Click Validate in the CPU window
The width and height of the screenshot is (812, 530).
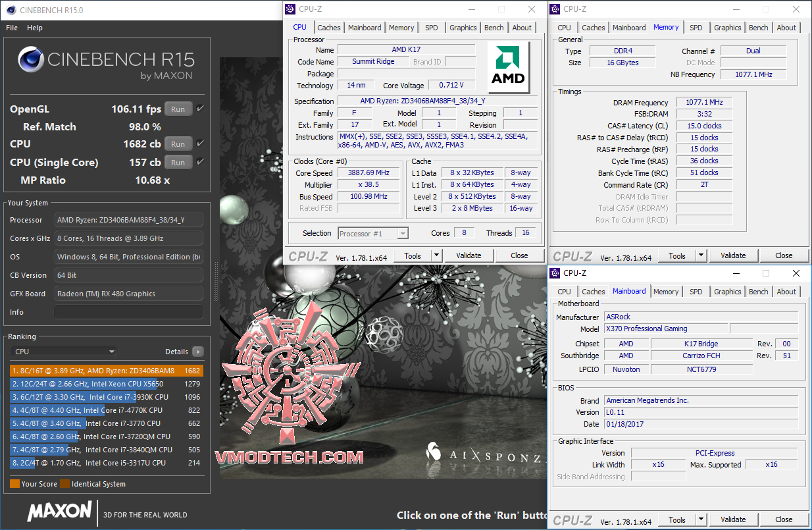pyautogui.click(x=469, y=255)
